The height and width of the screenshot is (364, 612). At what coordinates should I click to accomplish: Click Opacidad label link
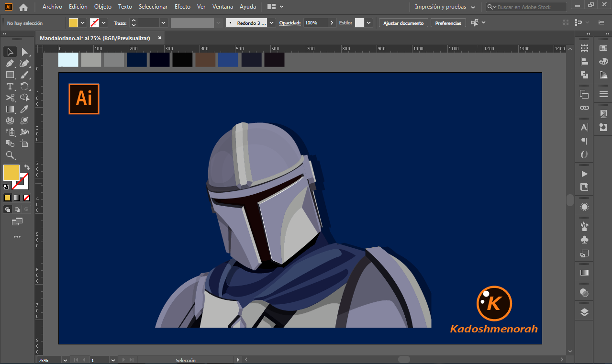289,23
